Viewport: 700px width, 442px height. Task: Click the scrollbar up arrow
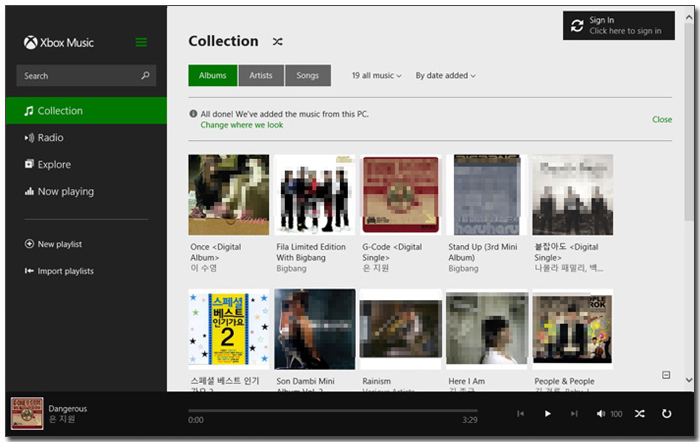coord(689,17)
